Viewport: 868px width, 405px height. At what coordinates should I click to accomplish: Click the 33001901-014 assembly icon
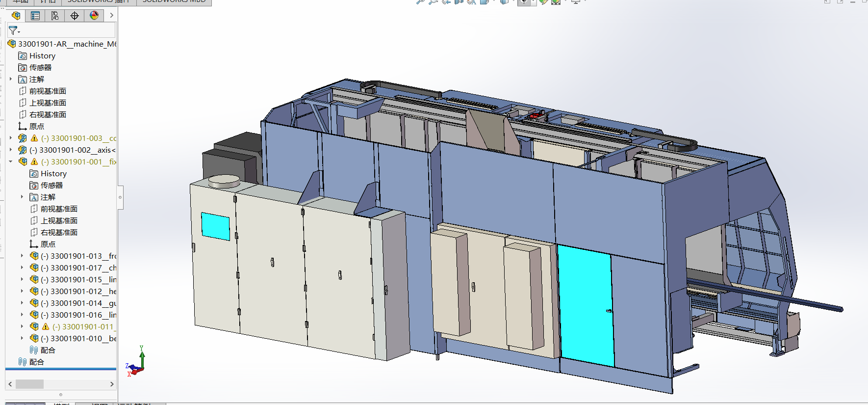(x=34, y=303)
